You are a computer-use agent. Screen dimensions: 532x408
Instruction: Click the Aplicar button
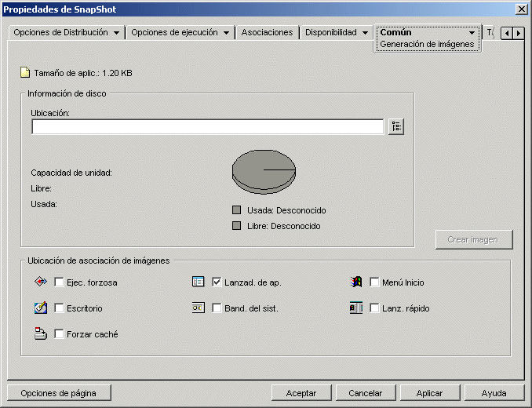click(430, 393)
